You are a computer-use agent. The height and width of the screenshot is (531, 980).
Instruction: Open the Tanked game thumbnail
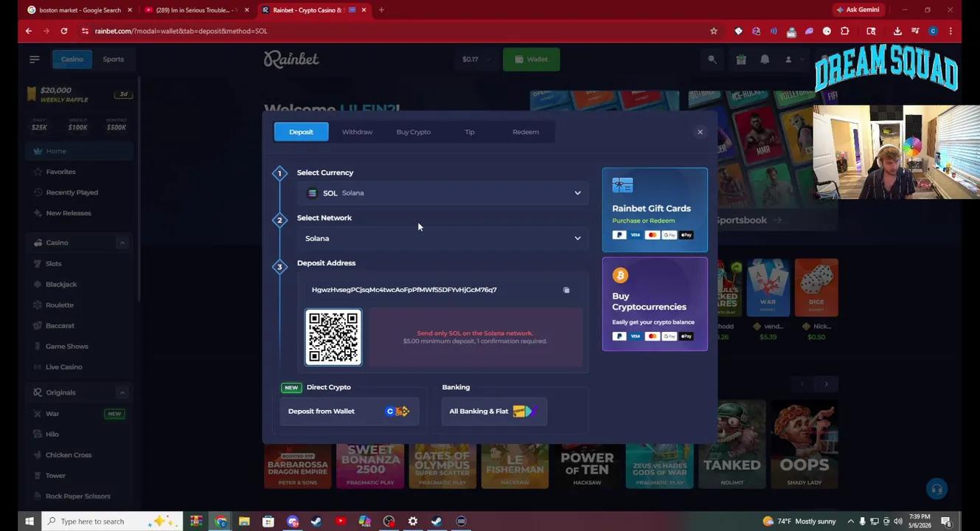731,445
